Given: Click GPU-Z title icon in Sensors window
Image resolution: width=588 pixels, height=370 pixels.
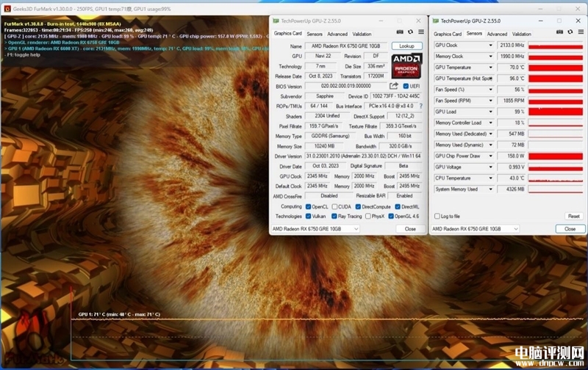Looking at the screenshot, I should click(x=436, y=21).
